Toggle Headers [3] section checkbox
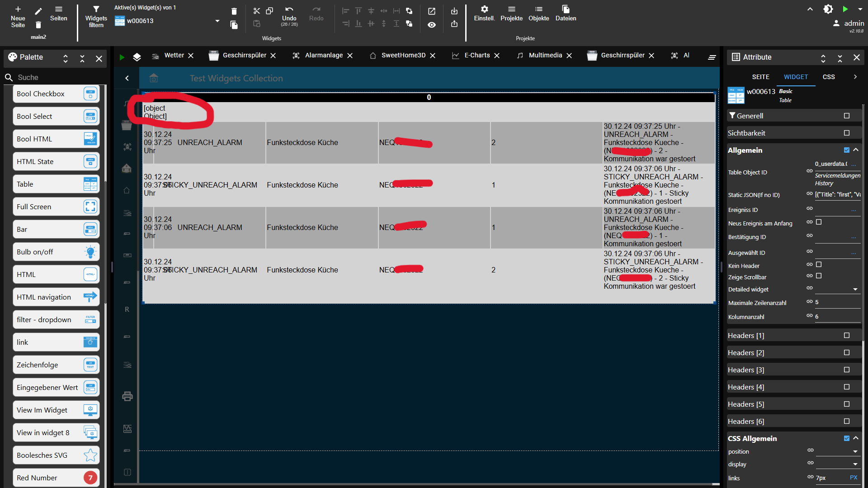This screenshot has width=868, height=488. point(847,370)
